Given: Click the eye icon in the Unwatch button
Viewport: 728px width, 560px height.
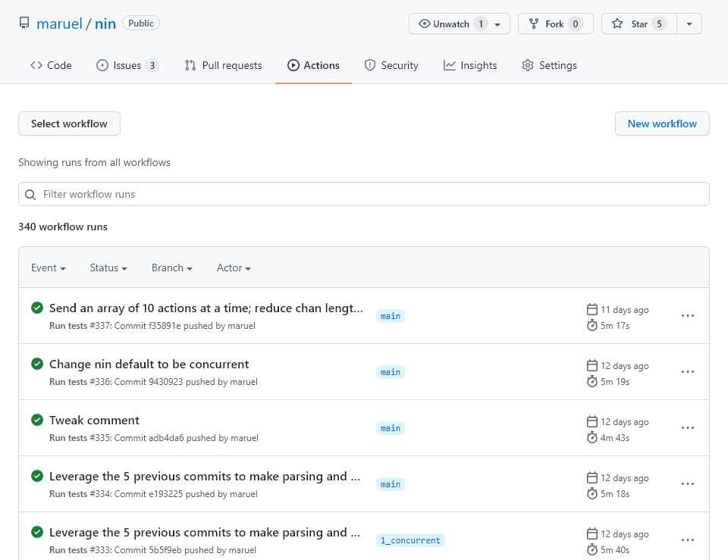Looking at the screenshot, I should click(x=424, y=23).
